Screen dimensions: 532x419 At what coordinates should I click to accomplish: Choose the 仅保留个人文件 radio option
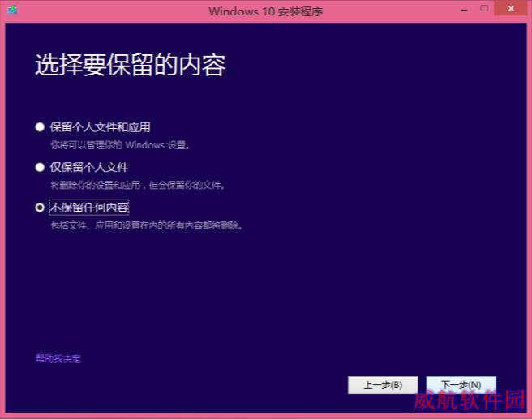pyautogui.click(x=40, y=167)
